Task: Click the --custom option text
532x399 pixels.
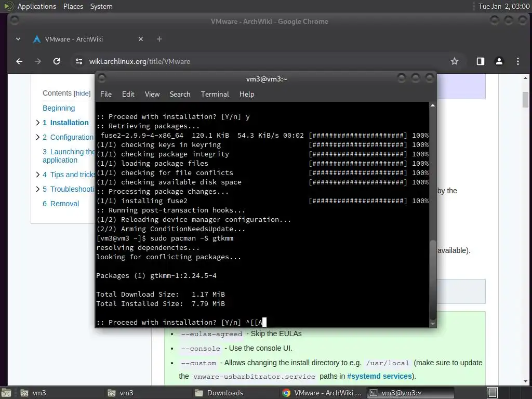Action: 198,363
